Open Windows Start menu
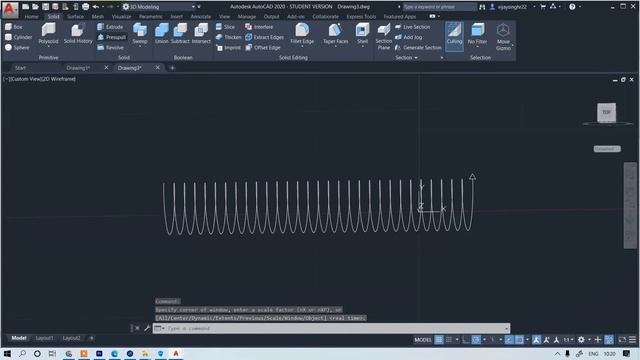The width and height of the screenshot is (640, 360). pos(7,354)
